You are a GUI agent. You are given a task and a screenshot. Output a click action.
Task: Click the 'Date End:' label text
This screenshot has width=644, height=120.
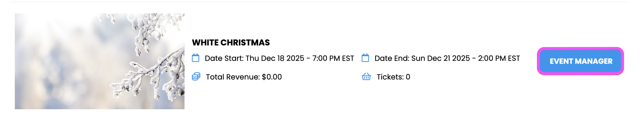tap(392, 58)
